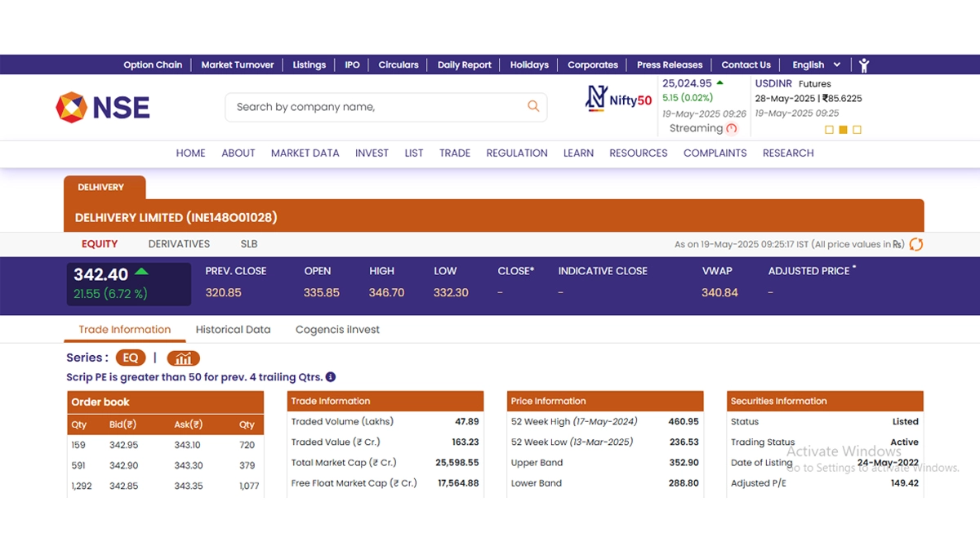This screenshot has width=980, height=551.
Task: Select the first ticker carousel dot
Action: pyautogui.click(x=830, y=130)
